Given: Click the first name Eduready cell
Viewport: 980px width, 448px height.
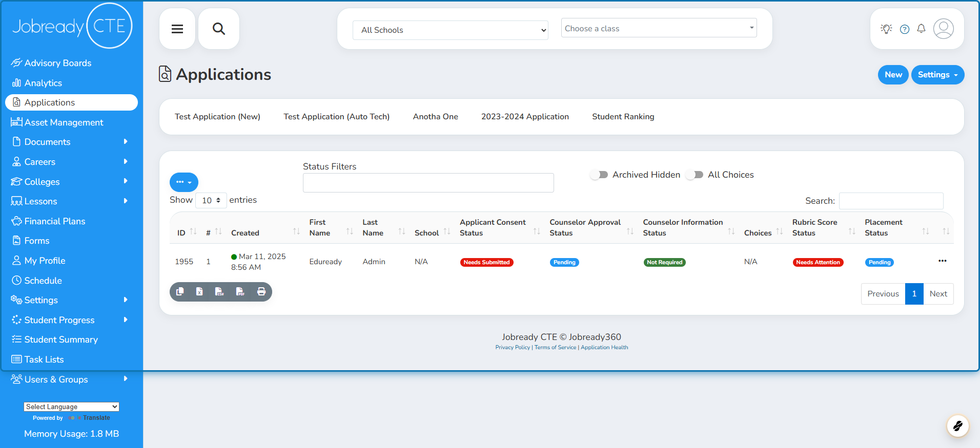Looking at the screenshot, I should pos(325,262).
